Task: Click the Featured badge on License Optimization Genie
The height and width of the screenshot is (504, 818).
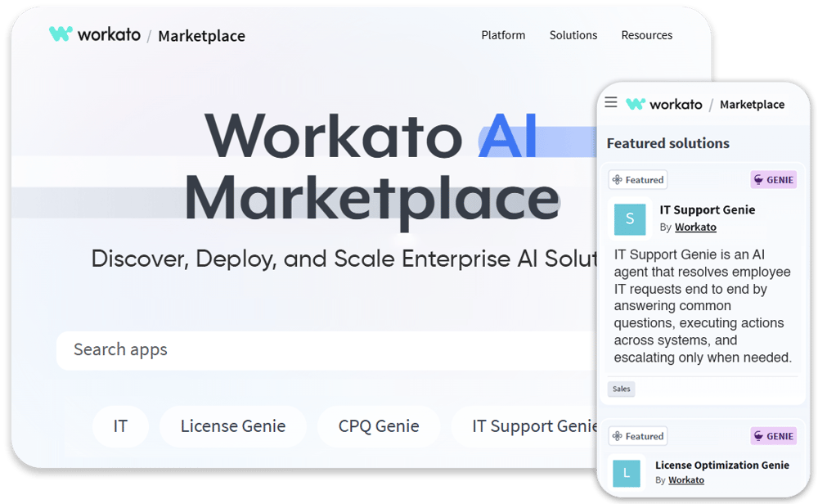Action: coord(638,435)
